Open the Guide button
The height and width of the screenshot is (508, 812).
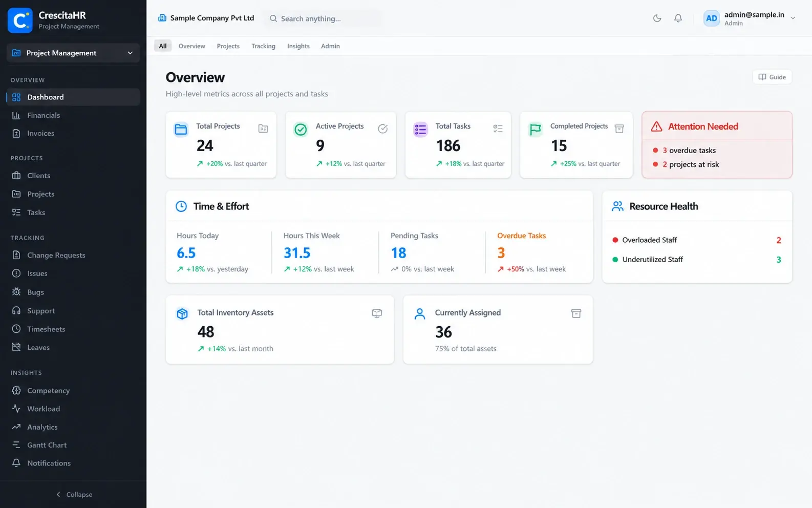click(772, 77)
